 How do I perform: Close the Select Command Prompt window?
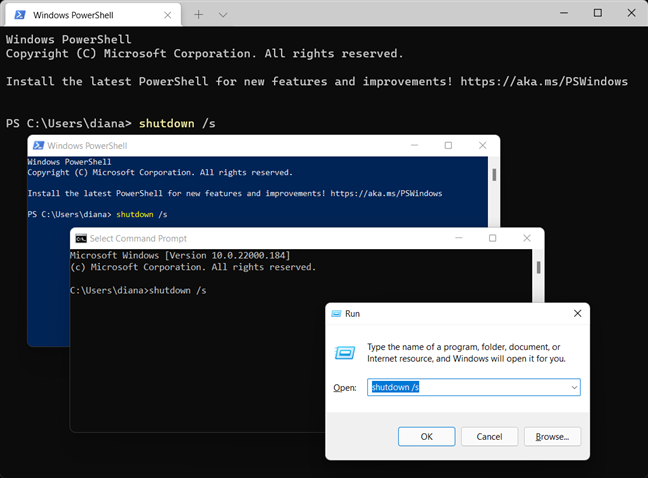click(x=526, y=238)
